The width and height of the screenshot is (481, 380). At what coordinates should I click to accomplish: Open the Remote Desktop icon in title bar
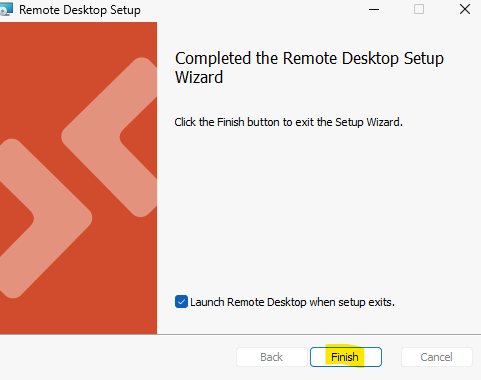pyautogui.click(x=6, y=9)
